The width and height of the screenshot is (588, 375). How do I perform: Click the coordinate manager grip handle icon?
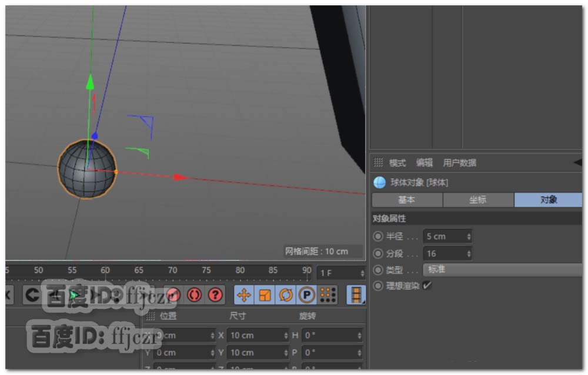(x=151, y=316)
